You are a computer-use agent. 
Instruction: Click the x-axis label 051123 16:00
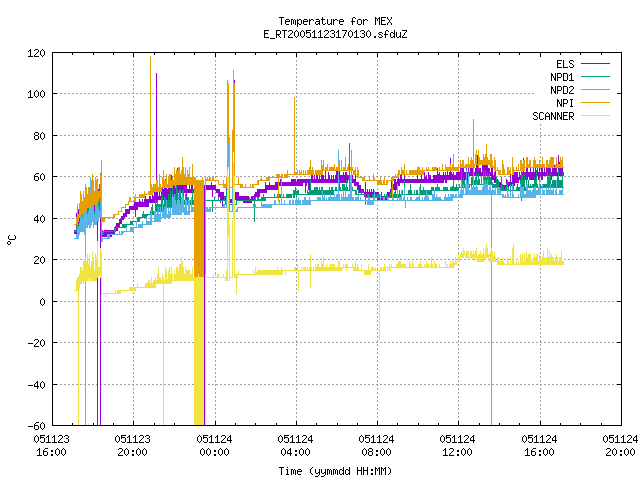(51, 446)
